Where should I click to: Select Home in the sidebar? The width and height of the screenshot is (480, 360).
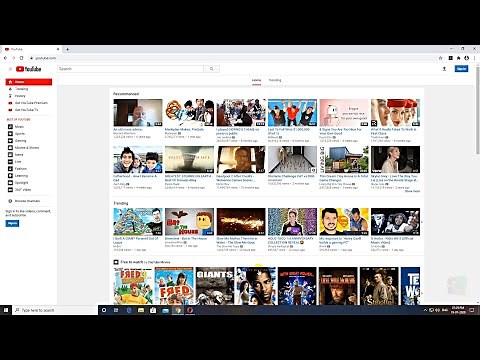(29, 82)
